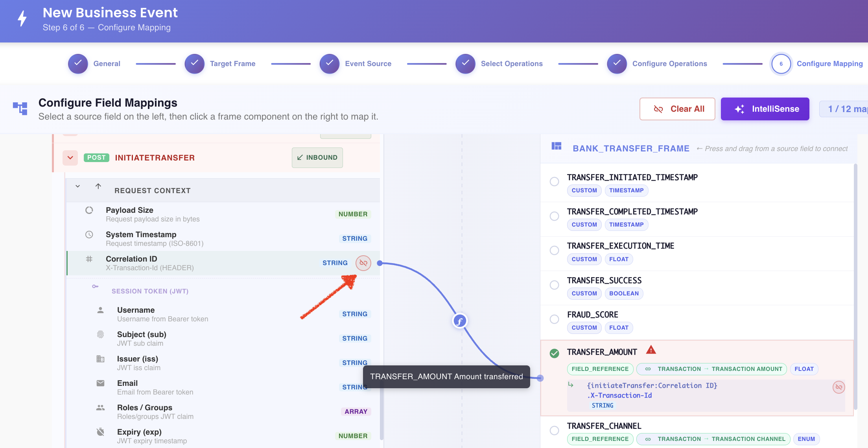
Task: Click the unlink icon on Correlation ID row
Action: 363,263
